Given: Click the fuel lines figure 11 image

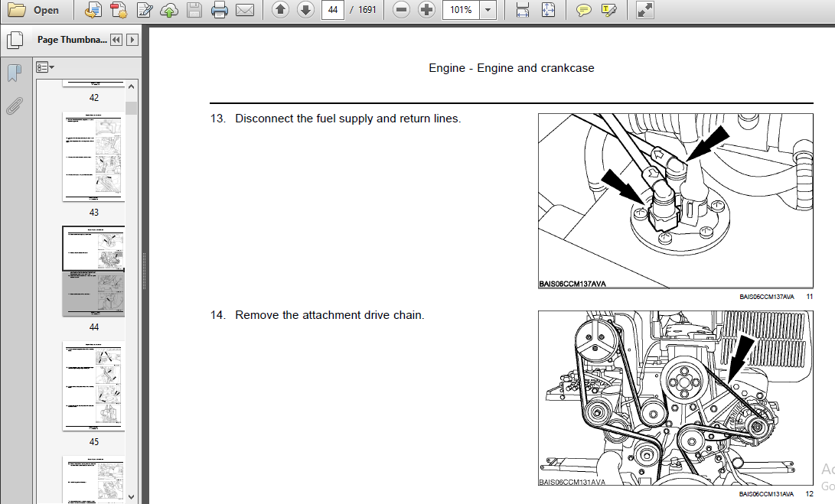Looking at the screenshot, I should [675, 200].
